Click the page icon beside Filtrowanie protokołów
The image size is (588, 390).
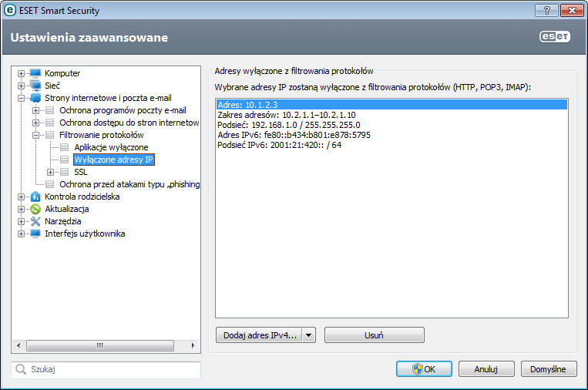click(x=50, y=135)
